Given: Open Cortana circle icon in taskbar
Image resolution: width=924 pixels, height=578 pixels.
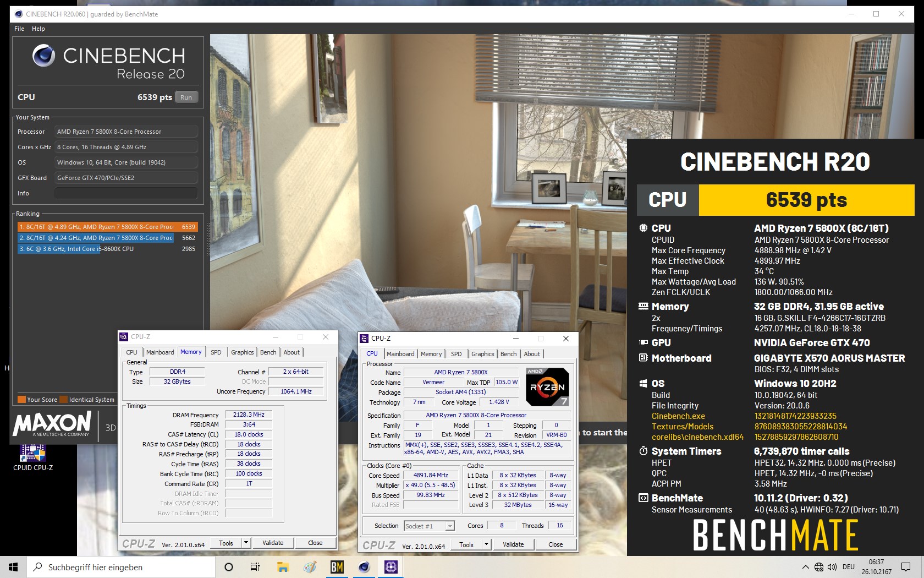Looking at the screenshot, I should (229, 567).
